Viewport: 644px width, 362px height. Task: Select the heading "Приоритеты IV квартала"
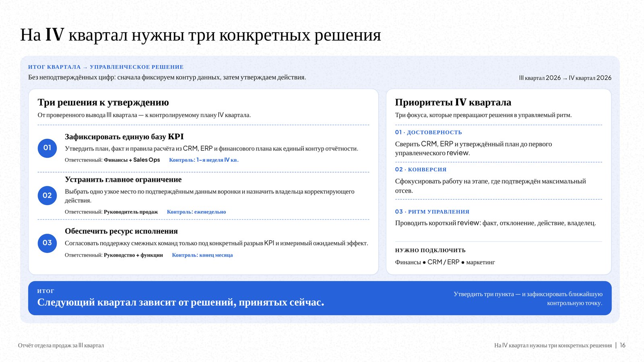453,103
